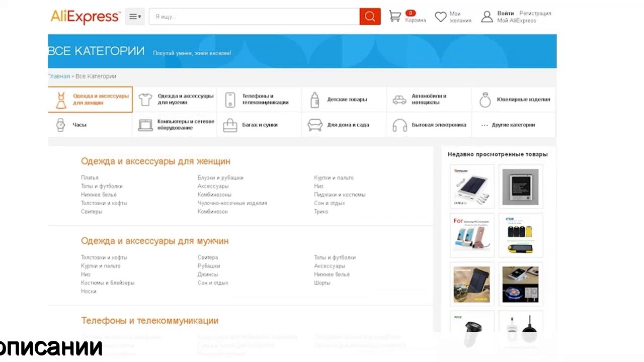Open phone battery product thumbnail
This screenshot has height=362, width=644.
(x=520, y=187)
